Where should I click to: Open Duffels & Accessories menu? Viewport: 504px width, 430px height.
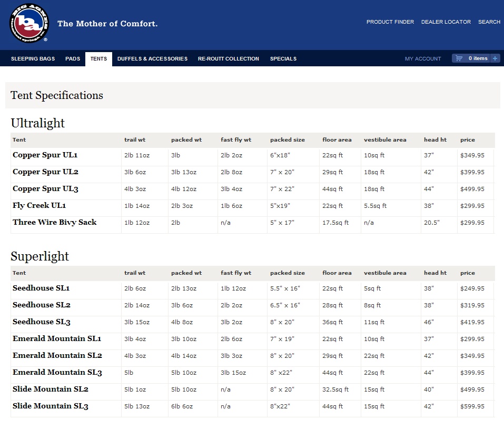click(152, 59)
